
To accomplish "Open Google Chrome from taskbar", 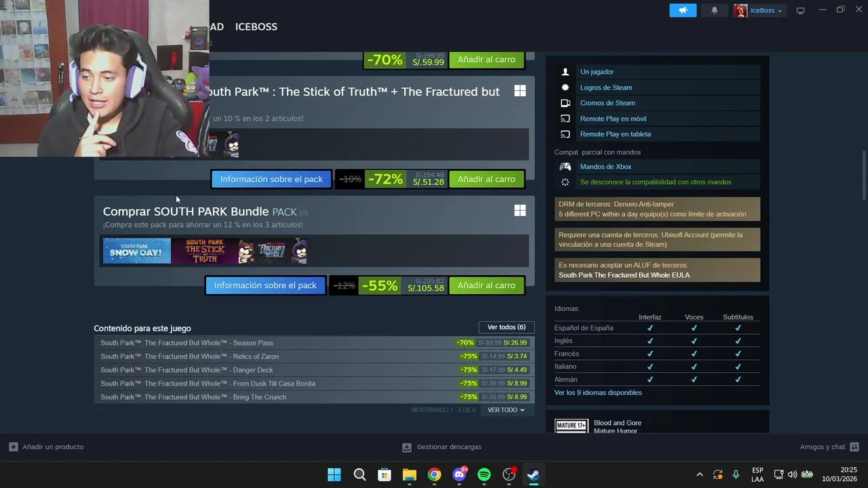I will (434, 474).
